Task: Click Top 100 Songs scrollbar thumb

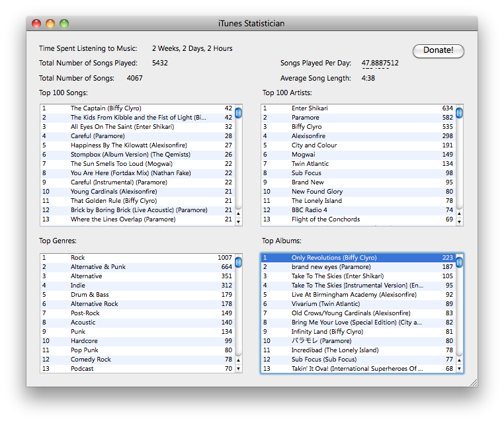Action: pos(238,113)
